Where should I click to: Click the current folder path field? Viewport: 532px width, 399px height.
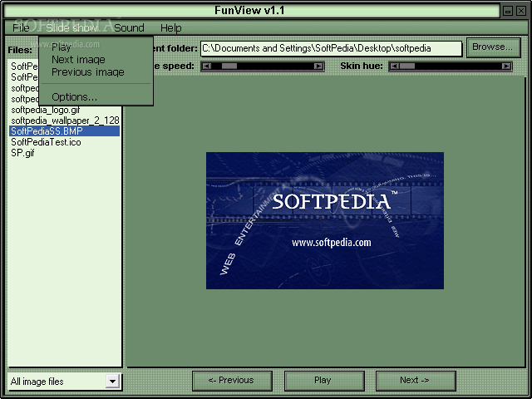331,48
